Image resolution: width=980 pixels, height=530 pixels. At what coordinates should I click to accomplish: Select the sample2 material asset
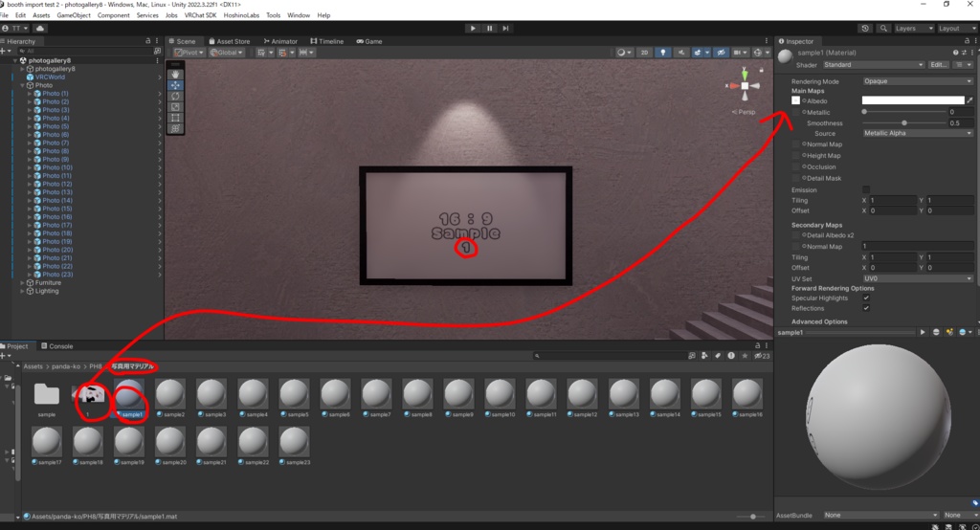point(170,399)
